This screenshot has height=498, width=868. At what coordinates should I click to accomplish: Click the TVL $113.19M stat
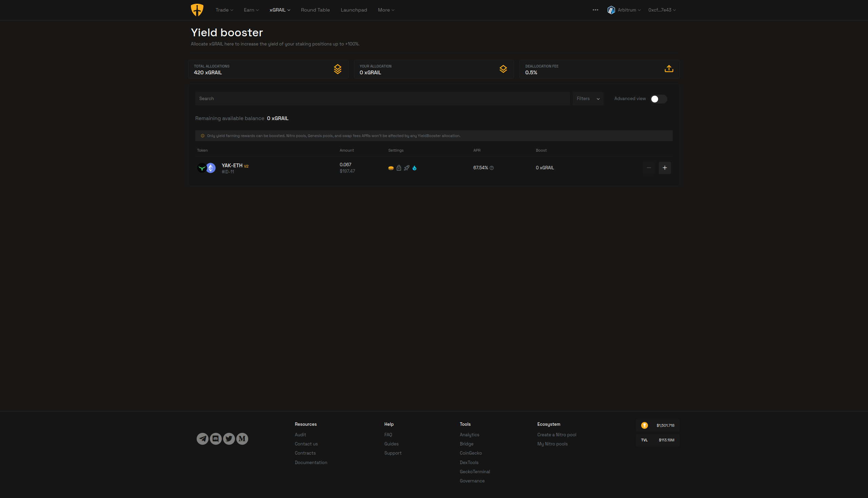(x=657, y=440)
